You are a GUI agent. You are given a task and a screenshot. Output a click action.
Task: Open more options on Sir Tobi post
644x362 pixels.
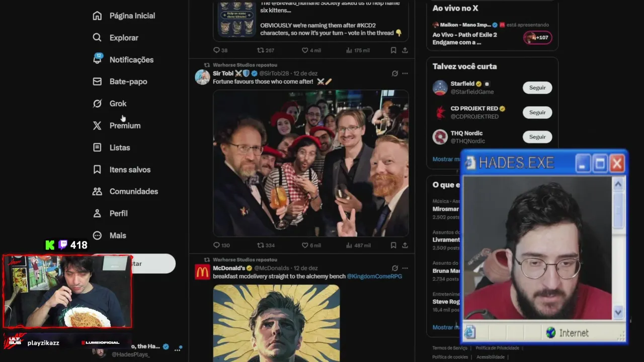405,73
